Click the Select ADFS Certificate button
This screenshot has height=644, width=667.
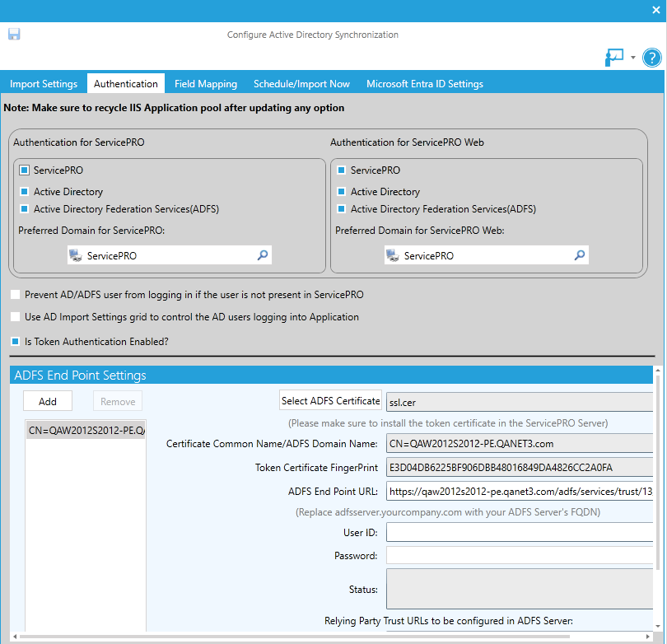pyautogui.click(x=330, y=400)
